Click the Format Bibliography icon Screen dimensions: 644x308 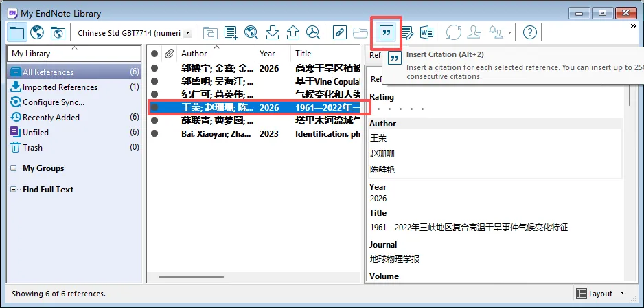click(407, 32)
